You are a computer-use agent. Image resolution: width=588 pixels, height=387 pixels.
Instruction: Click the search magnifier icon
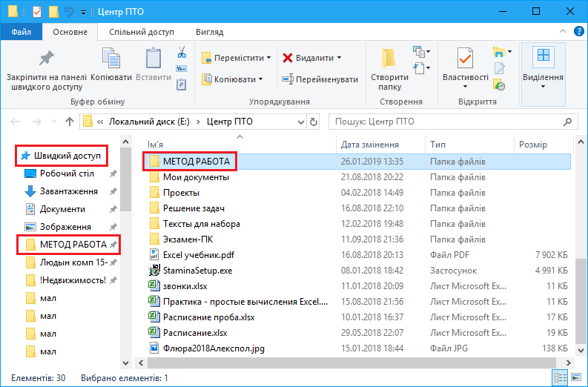(x=568, y=122)
